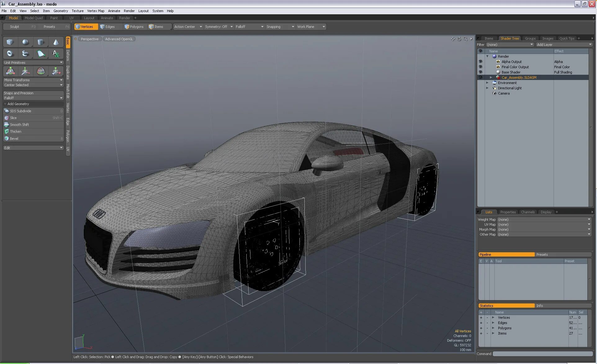
Task: Open the Filter (none) dropdown
Action: click(x=509, y=45)
